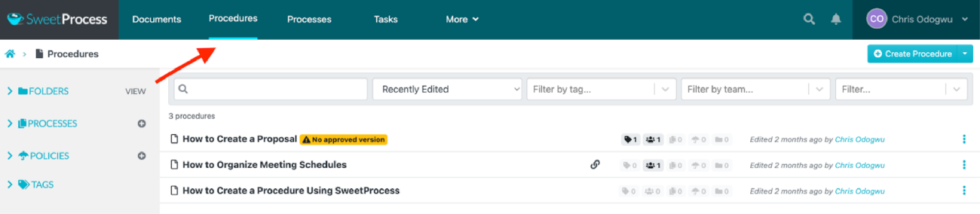The width and height of the screenshot is (980, 214).
Task: Open the Filter by tag dropdown
Action: [602, 89]
